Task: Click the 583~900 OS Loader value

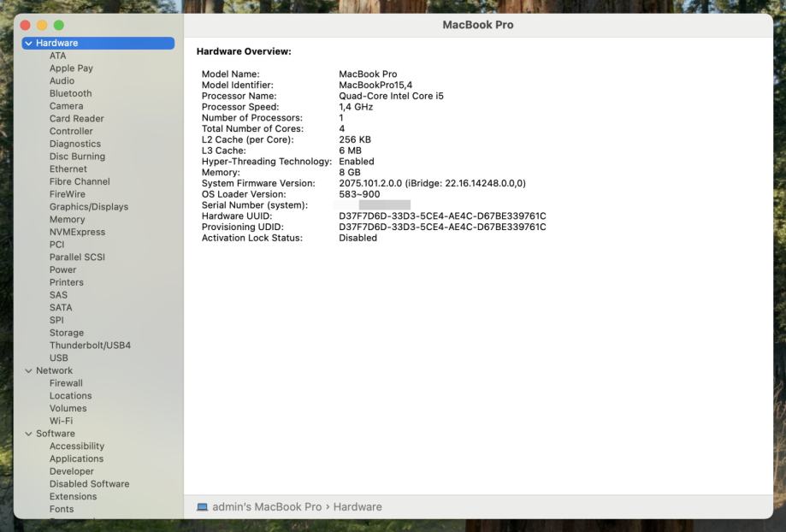Action: [x=359, y=194]
